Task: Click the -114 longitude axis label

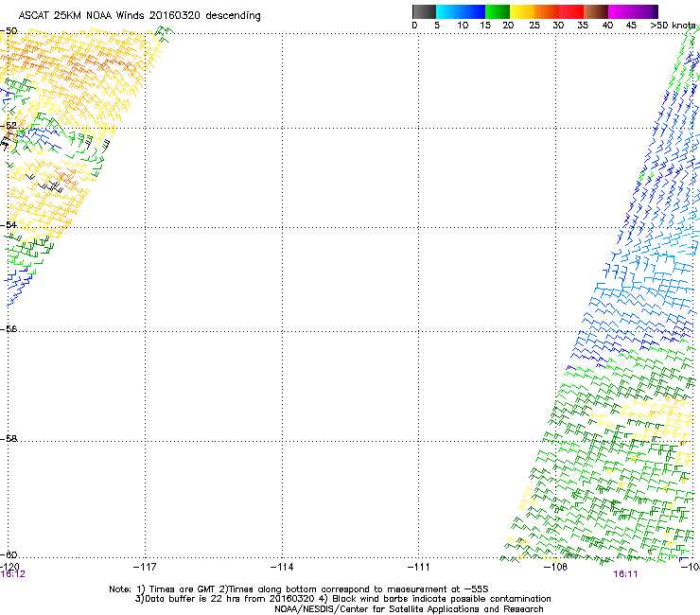Action: (282, 567)
